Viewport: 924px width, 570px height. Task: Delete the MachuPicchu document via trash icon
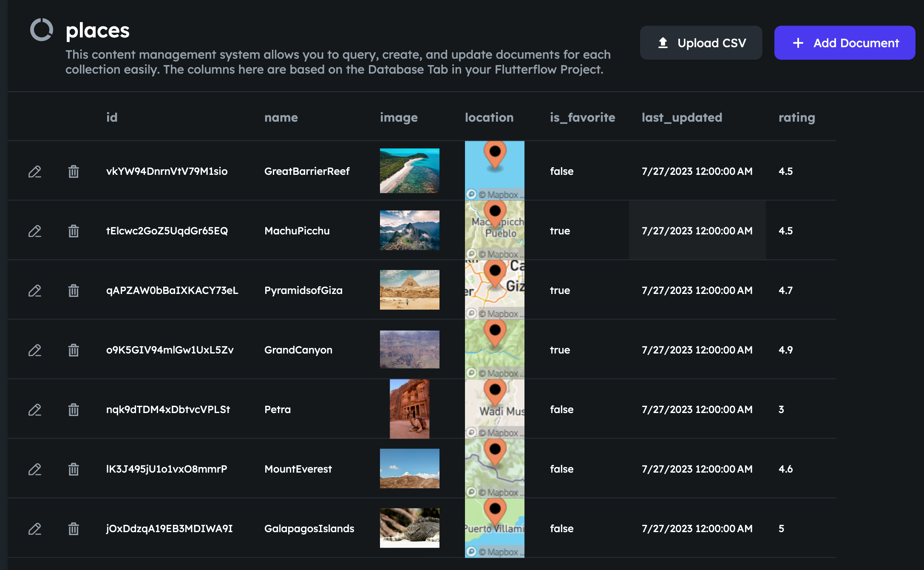pos(74,231)
